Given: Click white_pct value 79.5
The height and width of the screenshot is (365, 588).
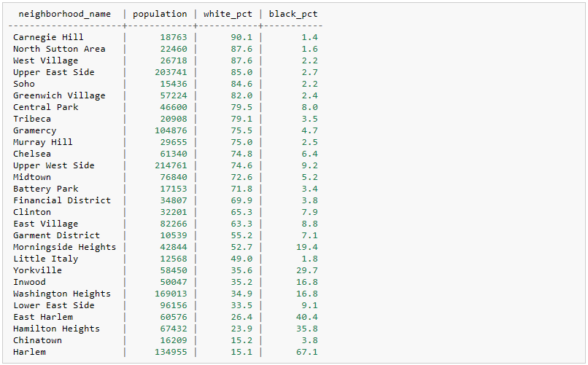Looking at the screenshot, I should click(x=241, y=106).
